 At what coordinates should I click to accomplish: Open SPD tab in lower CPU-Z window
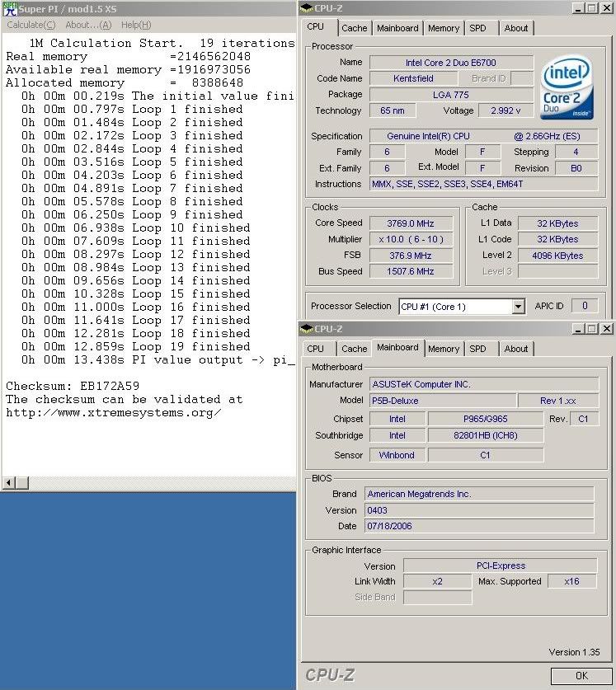pos(477,349)
